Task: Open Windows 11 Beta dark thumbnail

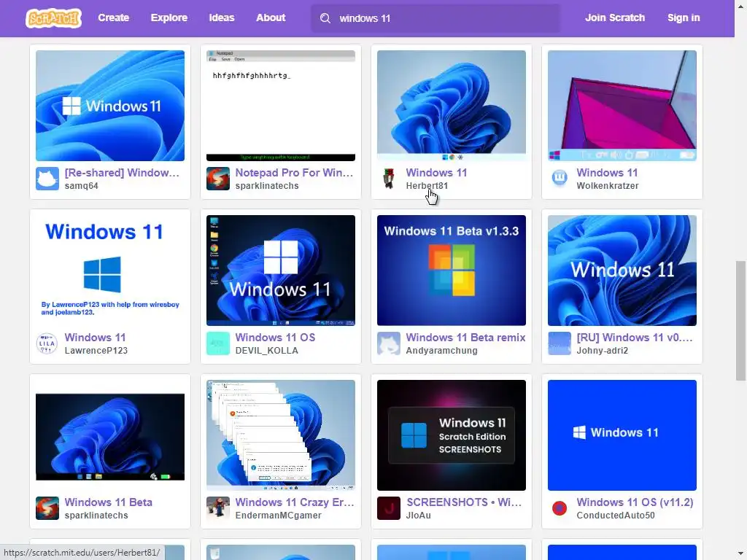Action: [x=110, y=435]
